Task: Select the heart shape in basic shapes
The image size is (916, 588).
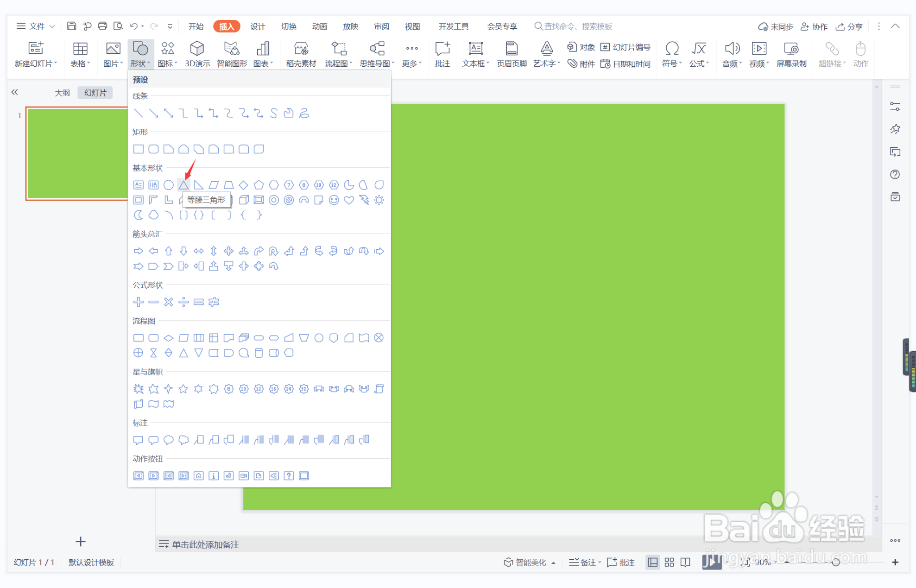Action: click(349, 200)
